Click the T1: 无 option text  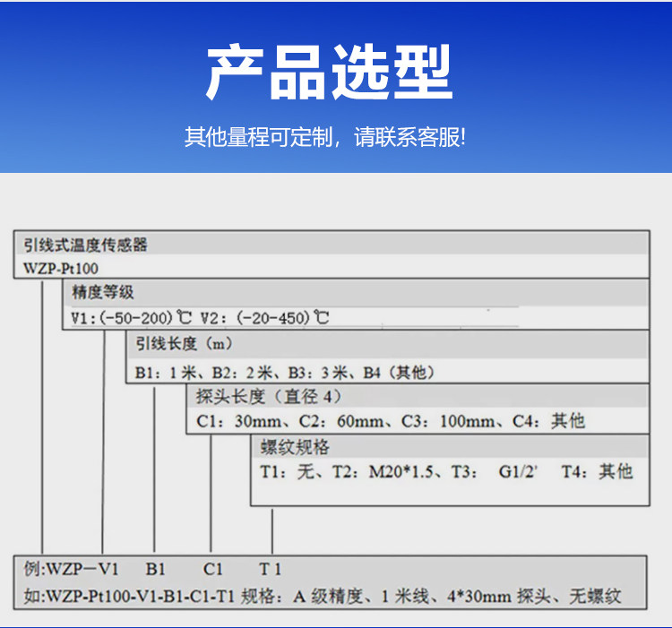(287, 472)
